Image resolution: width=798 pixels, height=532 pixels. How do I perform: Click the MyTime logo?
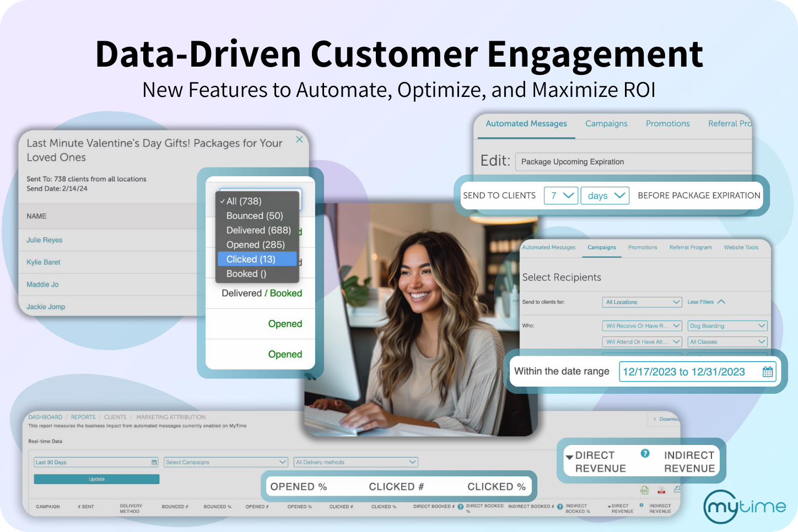coord(745,506)
